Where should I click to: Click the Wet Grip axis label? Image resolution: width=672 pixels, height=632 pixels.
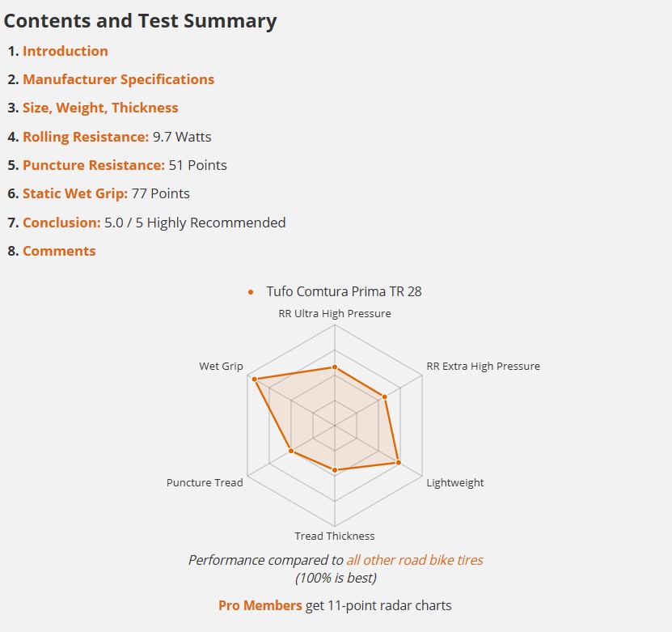(x=221, y=366)
